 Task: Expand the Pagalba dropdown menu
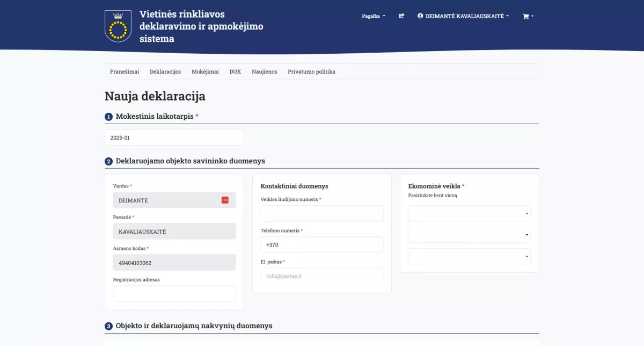coord(373,16)
